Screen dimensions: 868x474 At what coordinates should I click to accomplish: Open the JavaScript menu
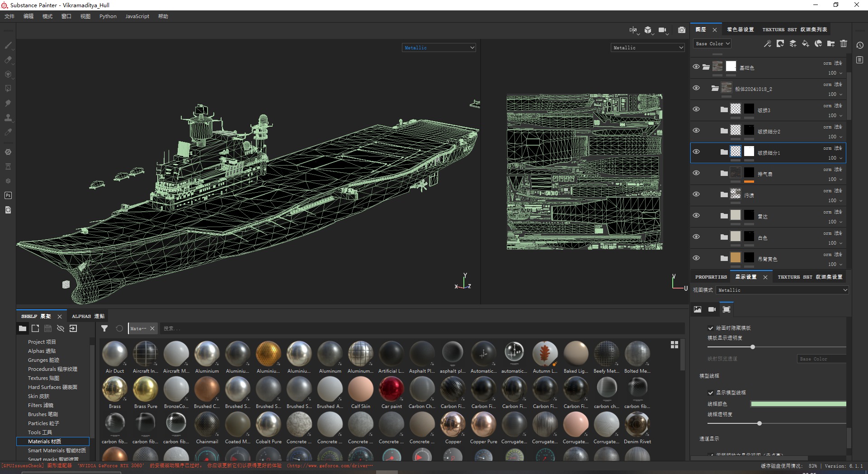tap(137, 16)
